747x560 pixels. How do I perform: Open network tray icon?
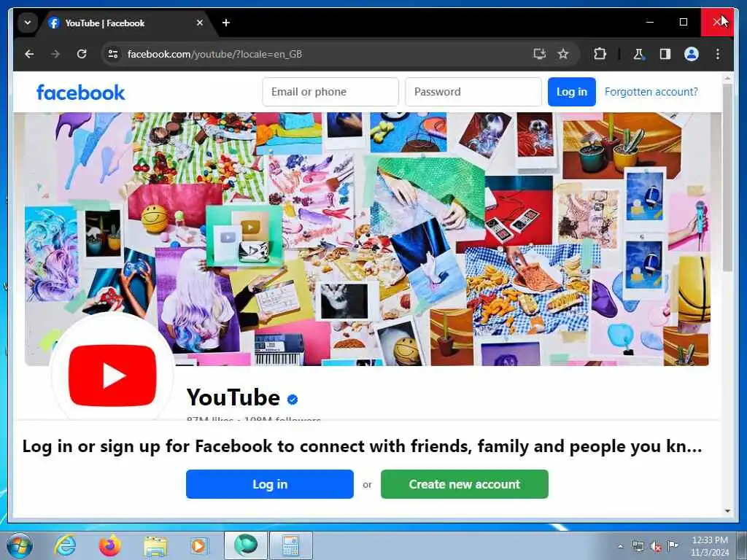coord(638,546)
